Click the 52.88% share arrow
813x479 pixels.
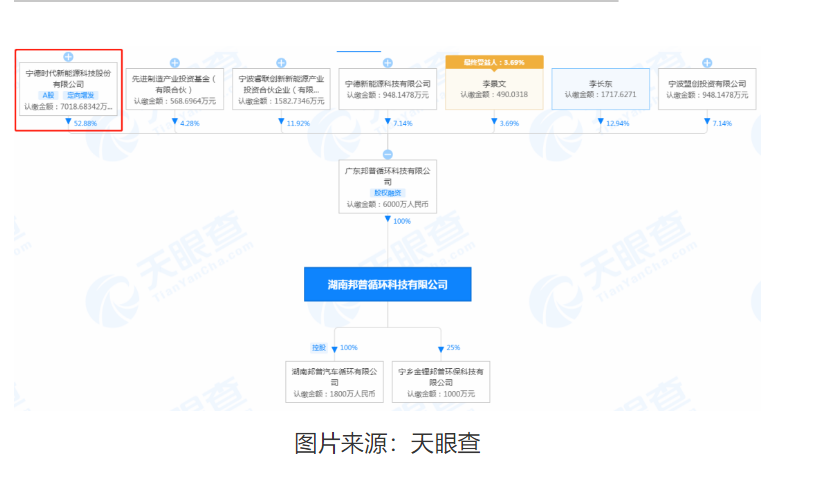[68, 122]
